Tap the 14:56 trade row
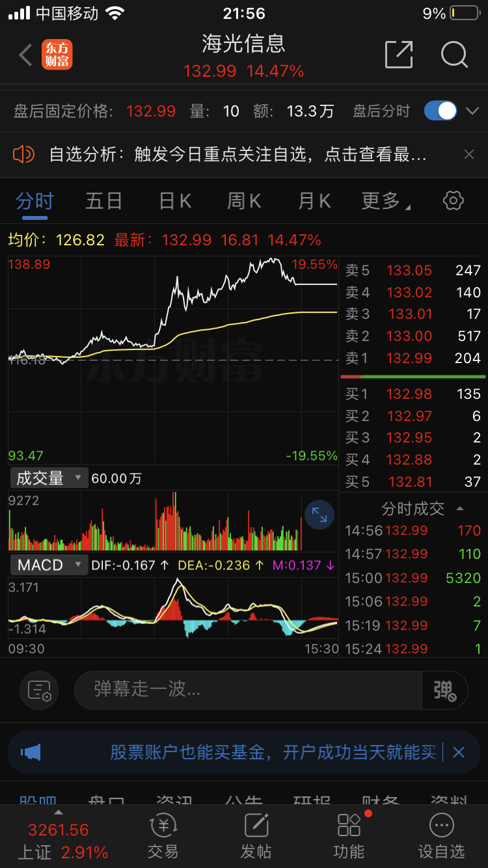The width and height of the screenshot is (488, 868). pyautogui.click(x=413, y=530)
